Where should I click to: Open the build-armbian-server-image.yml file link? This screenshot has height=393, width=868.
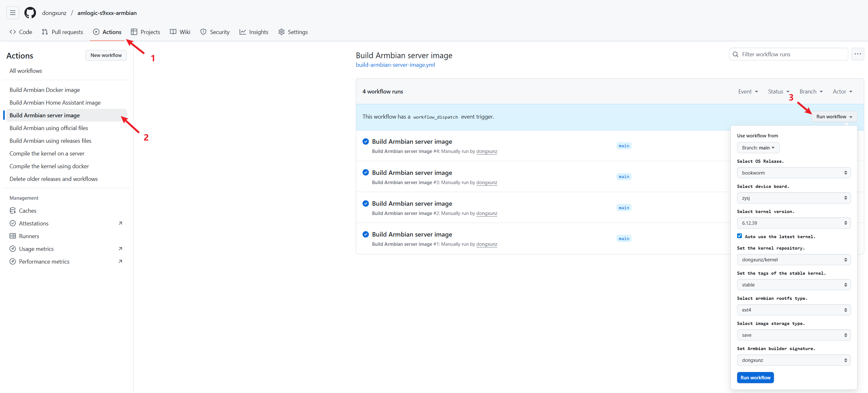(x=395, y=65)
